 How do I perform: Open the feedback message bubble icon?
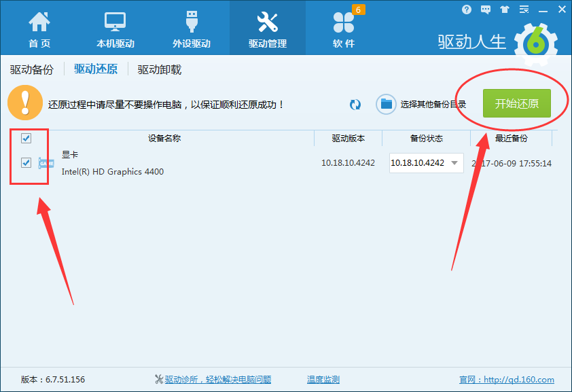pyautogui.click(x=484, y=9)
